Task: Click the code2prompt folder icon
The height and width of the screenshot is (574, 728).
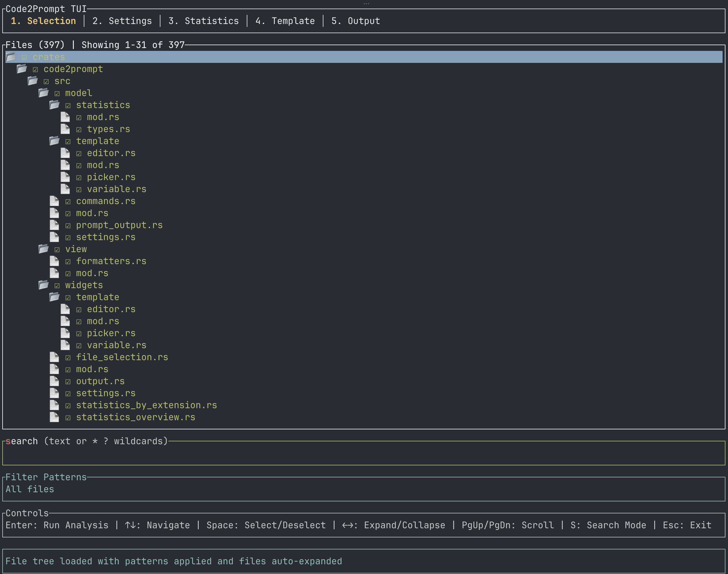Action: coord(22,69)
